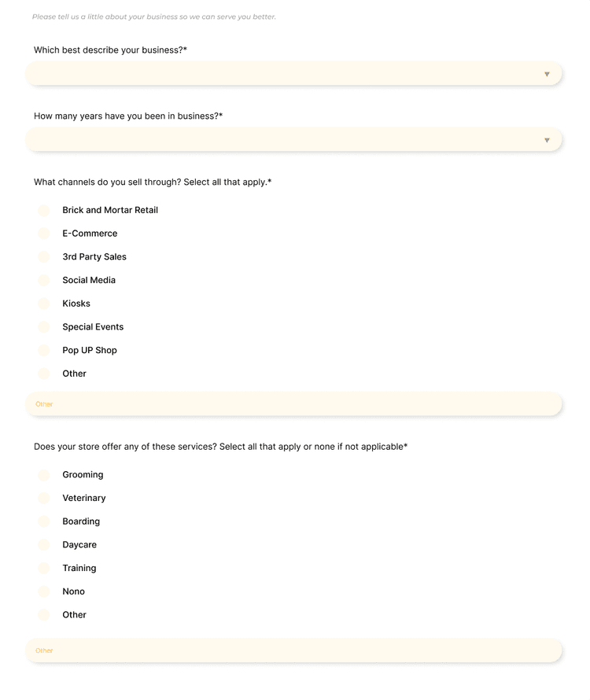Open the business description dropdown
Screen dimensions: 590x700
coord(293,73)
